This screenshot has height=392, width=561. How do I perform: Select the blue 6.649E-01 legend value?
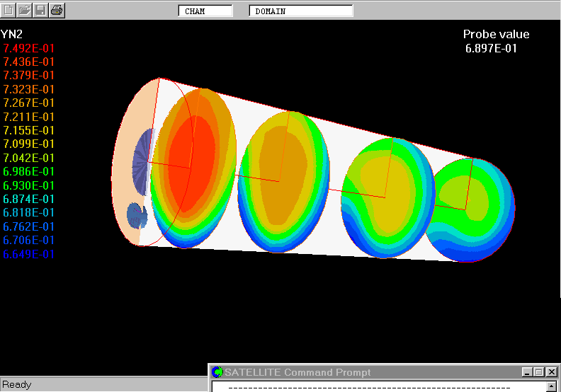(x=29, y=254)
